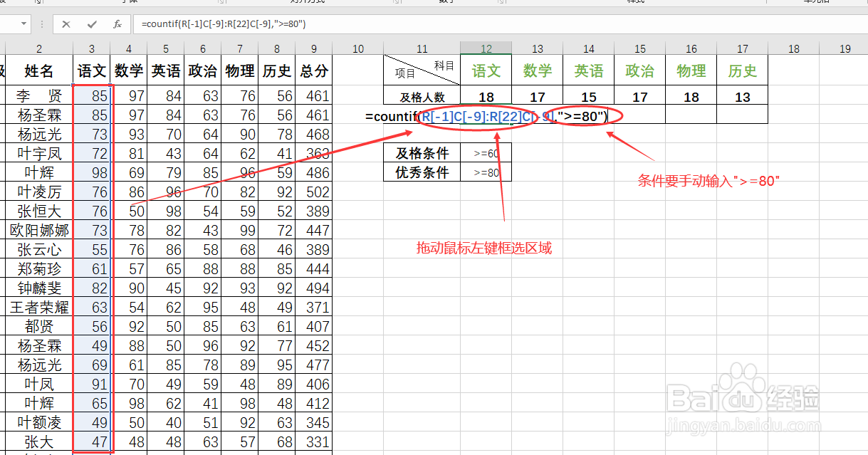
Task: Click the name cell 杨远光 with total 468
Action: click(x=39, y=134)
